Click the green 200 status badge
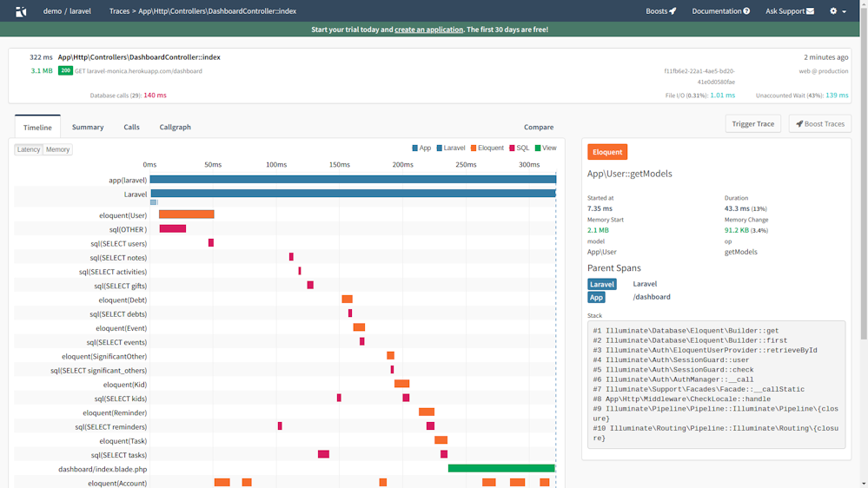Viewport: 868px width, 488px height. point(65,70)
